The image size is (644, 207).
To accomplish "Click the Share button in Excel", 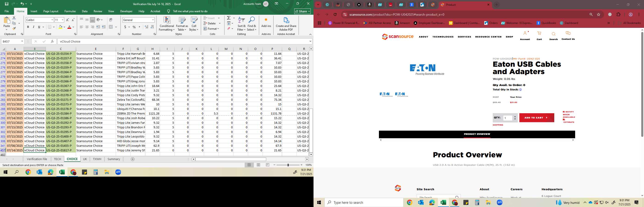I will tap(302, 11).
